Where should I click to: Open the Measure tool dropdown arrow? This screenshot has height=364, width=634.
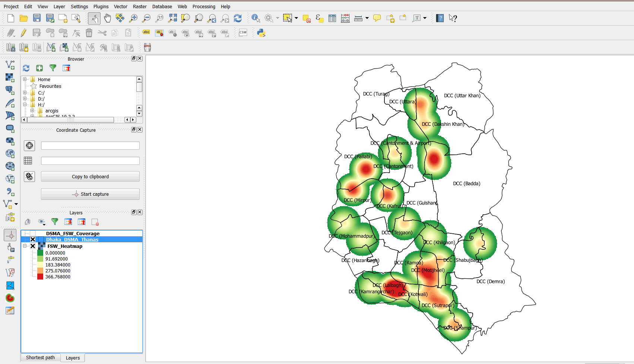[367, 18]
